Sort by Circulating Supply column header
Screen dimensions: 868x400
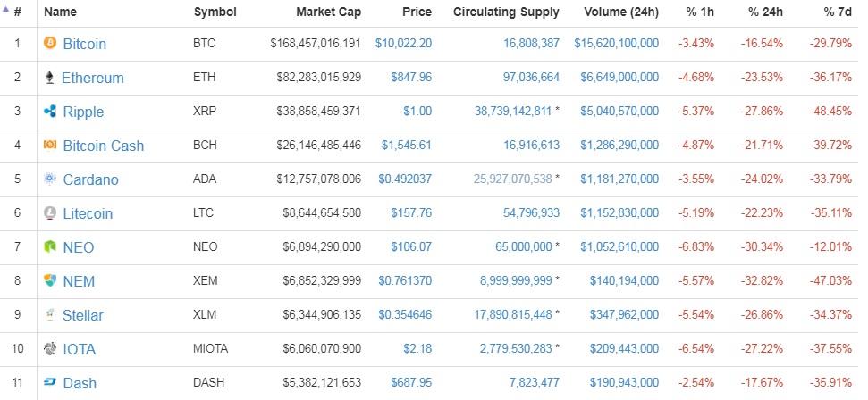click(x=506, y=12)
